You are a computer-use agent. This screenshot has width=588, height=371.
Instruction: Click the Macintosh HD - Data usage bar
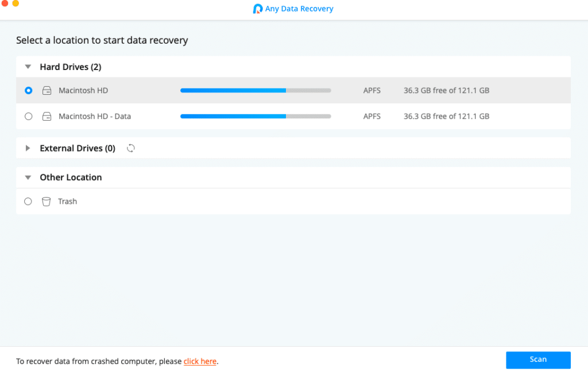[256, 116]
